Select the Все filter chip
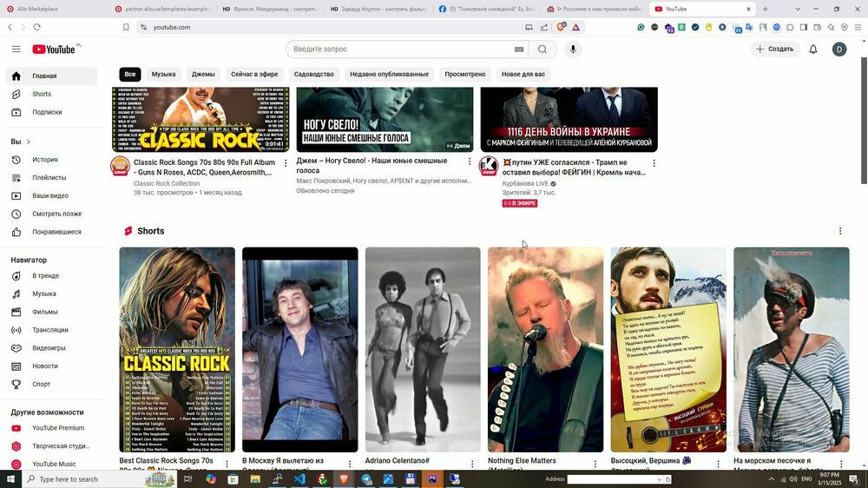Viewport: 868px width, 488px height. point(130,74)
